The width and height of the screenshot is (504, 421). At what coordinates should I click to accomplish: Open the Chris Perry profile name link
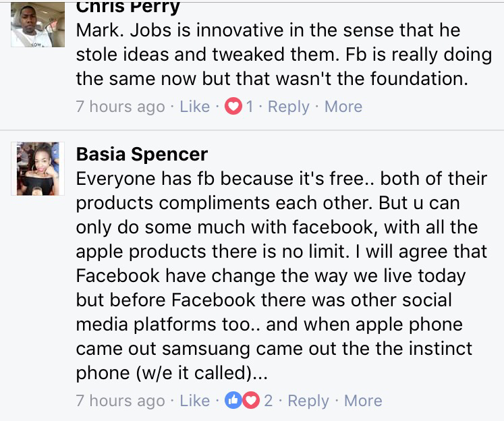tap(127, 8)
